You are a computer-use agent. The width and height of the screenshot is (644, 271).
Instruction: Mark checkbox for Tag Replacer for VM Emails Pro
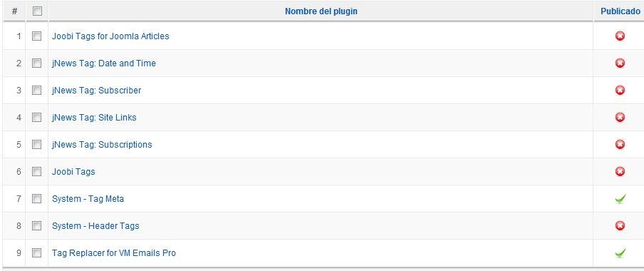click(36, 253)
